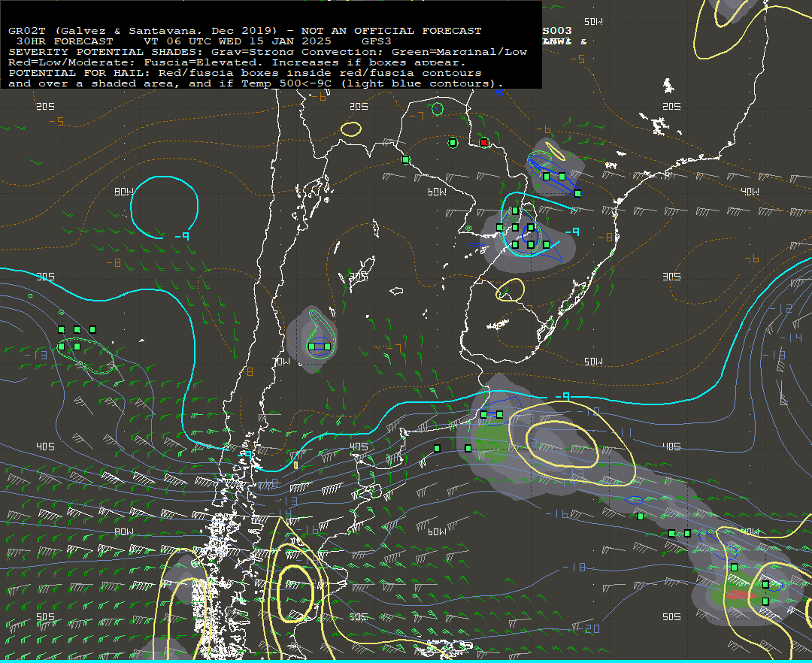Click the '-12' temperature contour label
812x663 pixels.
pos(781,309)
